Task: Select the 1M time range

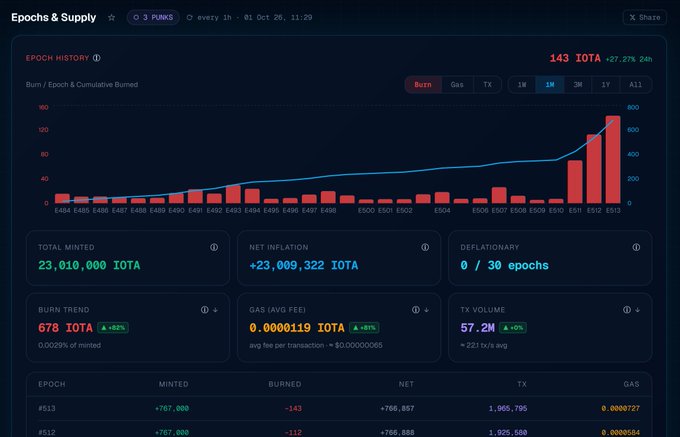Action: 549,85
